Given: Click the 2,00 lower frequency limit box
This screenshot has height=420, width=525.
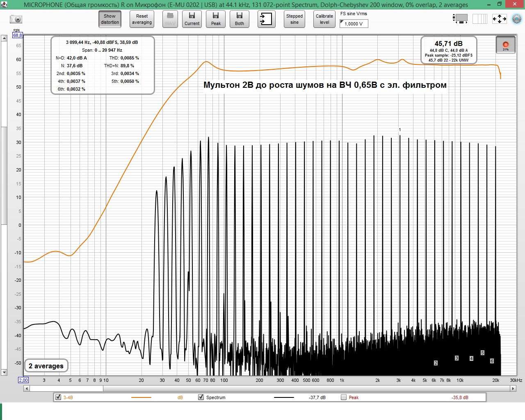Looking at the screenshot, I should [23, 380].
